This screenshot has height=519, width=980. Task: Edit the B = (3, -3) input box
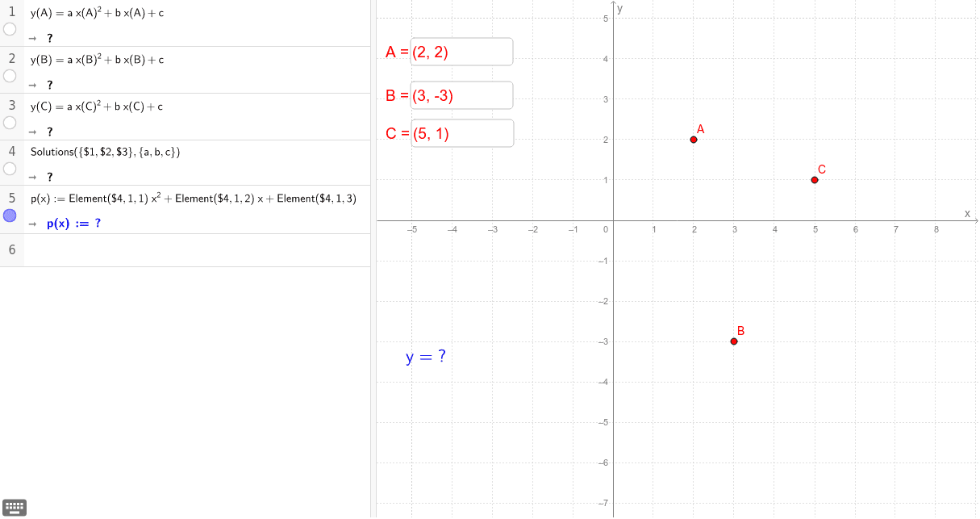pyautogui.click(x=461, y=95)
